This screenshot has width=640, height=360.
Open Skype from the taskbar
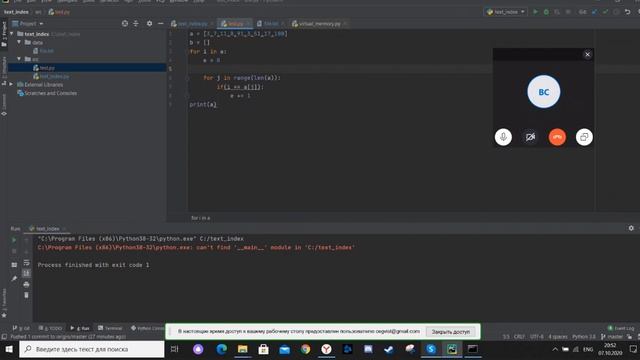click(431, 349)
